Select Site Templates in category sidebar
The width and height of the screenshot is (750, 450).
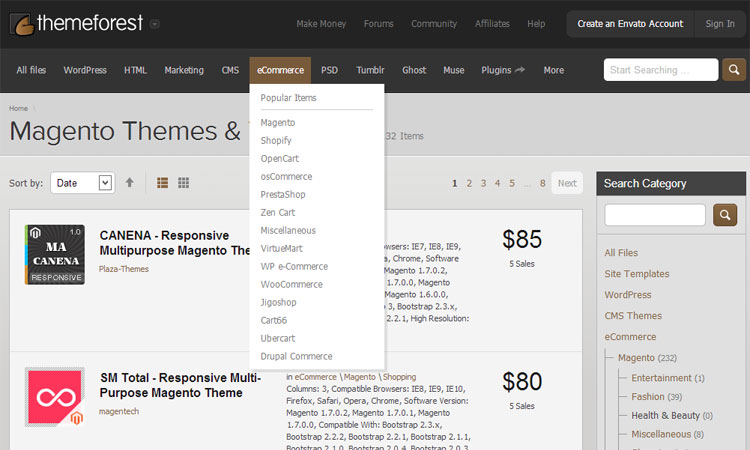point(637,274)
